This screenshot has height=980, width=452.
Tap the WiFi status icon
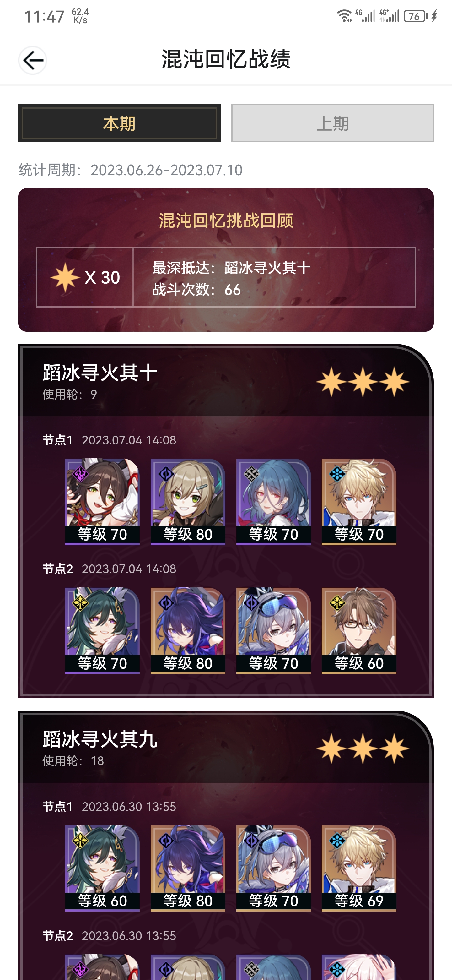[344, 16]
